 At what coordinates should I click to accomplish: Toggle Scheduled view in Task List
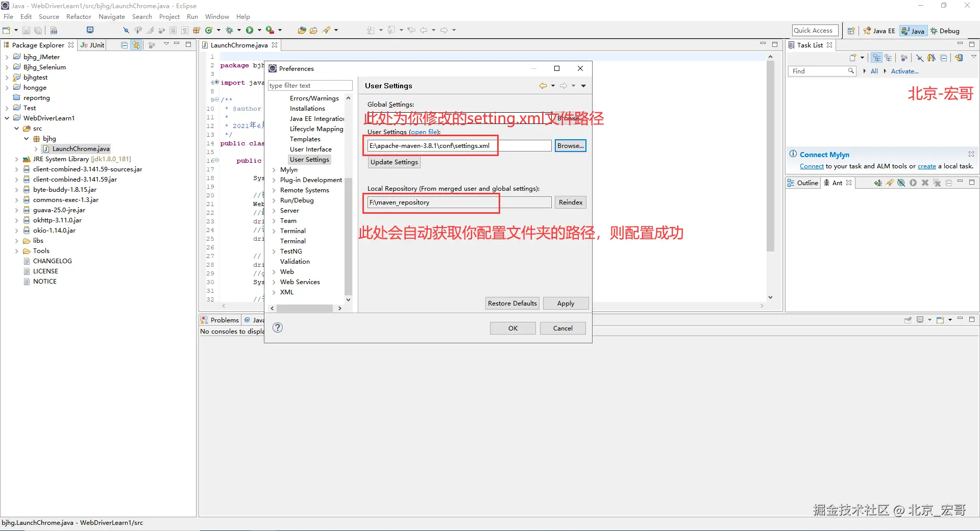[x=889, y=58]
